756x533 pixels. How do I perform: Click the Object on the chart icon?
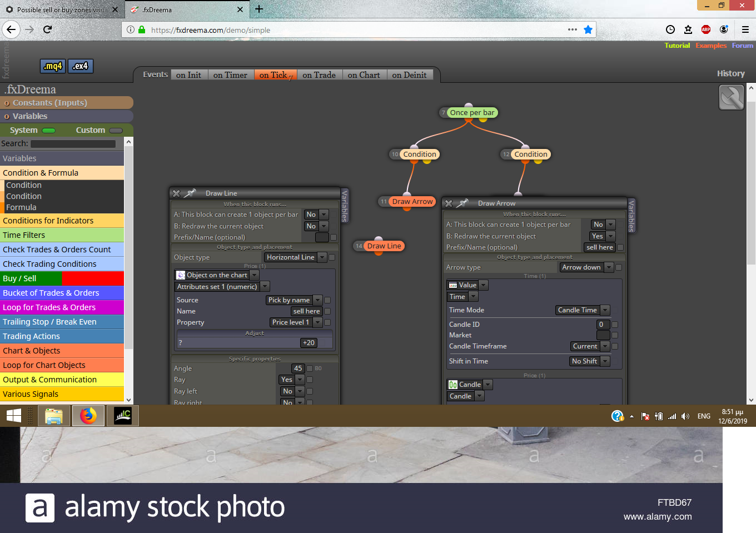pyautogui.click(x=181, y=275)
